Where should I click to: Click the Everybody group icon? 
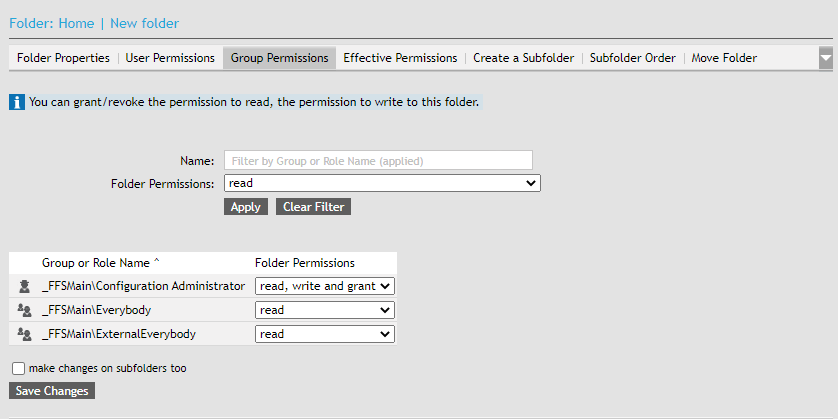click(25, 310)
